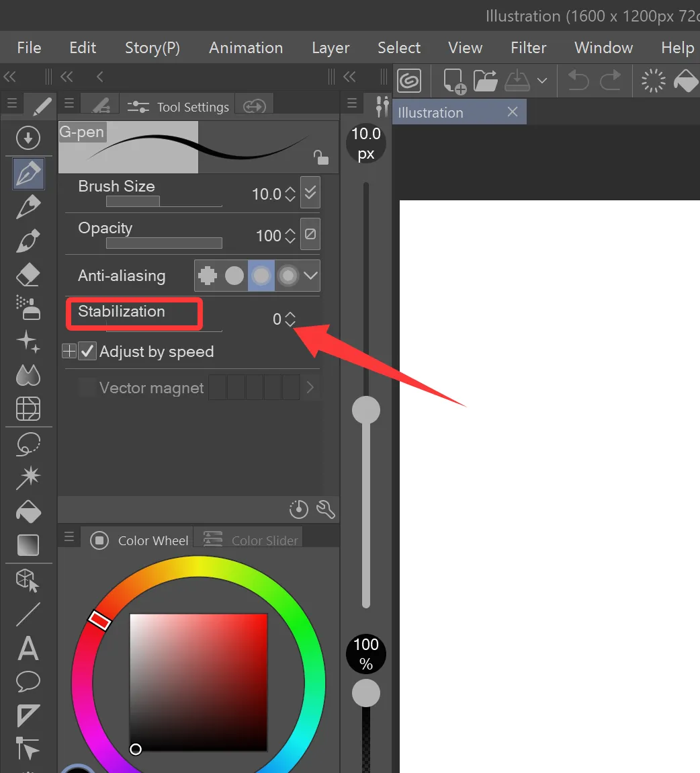This screenshot has height=773, width=700.
Task: Pick a color in saturation square
Action: click(199, 683)
